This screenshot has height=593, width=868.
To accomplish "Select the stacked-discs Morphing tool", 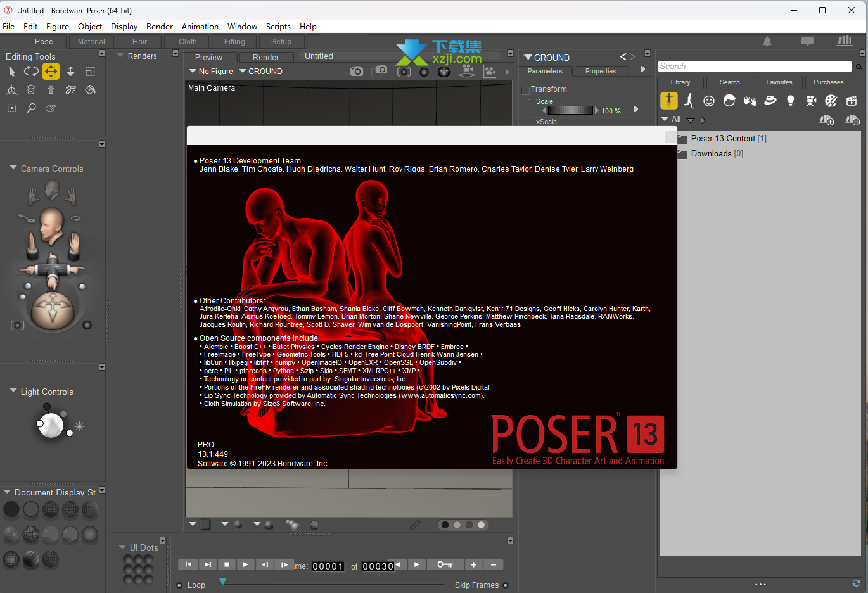I will 31,90.
